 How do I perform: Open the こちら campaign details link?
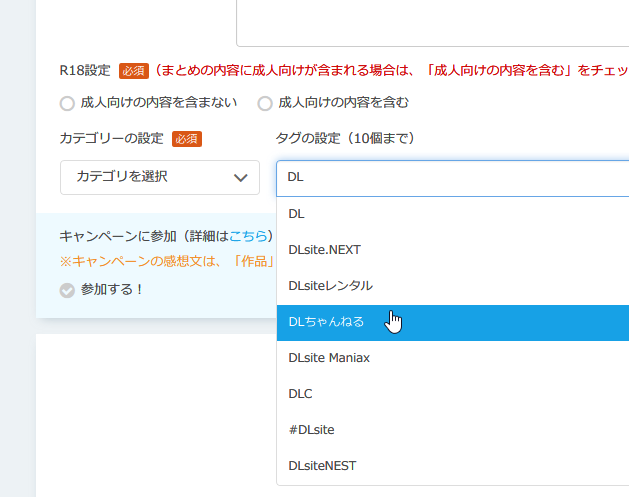[248, 236]
